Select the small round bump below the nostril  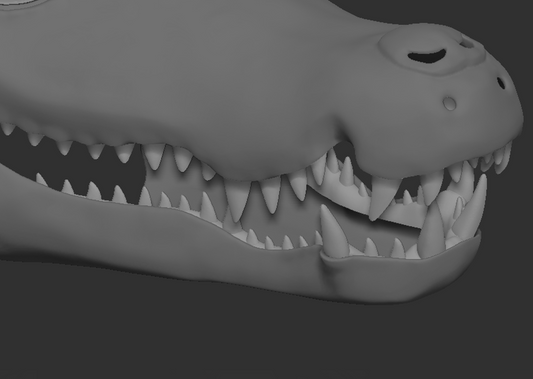(450, 103)
